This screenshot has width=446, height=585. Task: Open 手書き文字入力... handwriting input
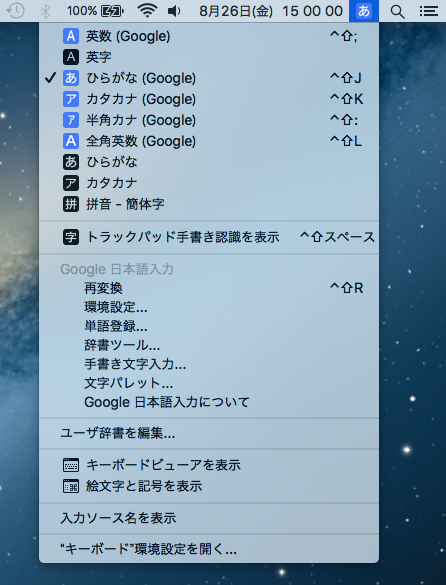[x=209, y=364]
